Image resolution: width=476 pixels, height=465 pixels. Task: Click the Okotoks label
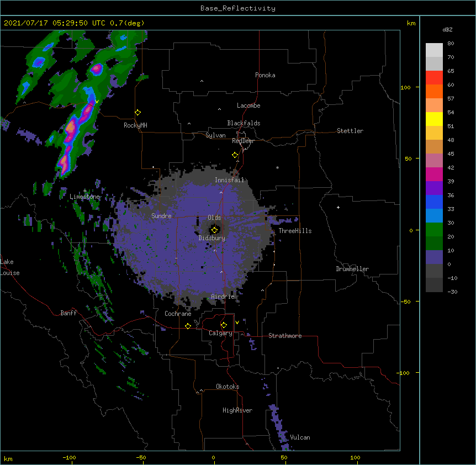point(228,387)
